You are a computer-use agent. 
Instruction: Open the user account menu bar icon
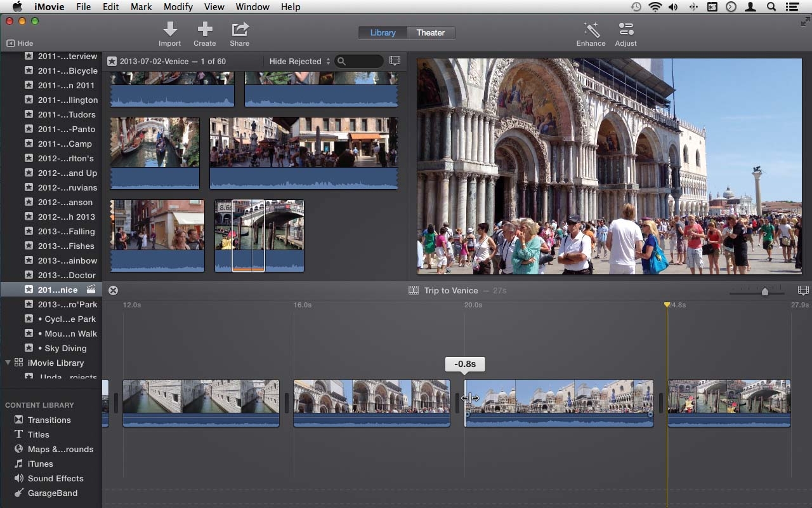[752, 7]
